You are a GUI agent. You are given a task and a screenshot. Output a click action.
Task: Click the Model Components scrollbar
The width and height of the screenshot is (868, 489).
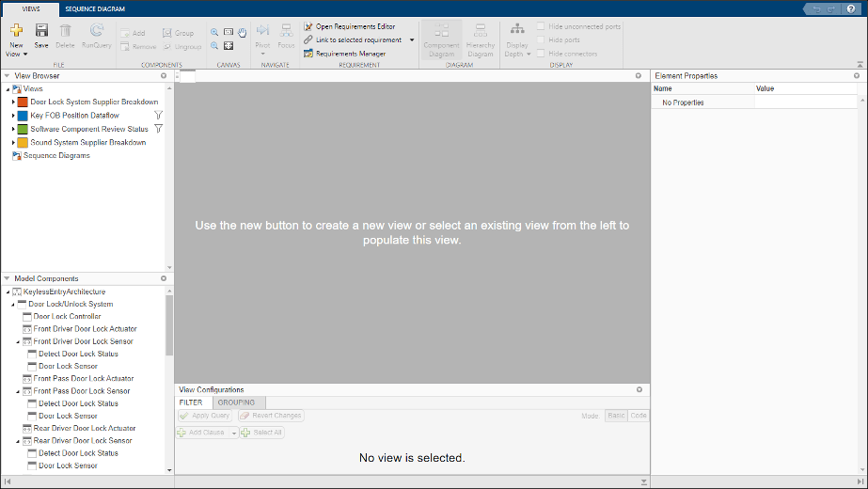169,325
